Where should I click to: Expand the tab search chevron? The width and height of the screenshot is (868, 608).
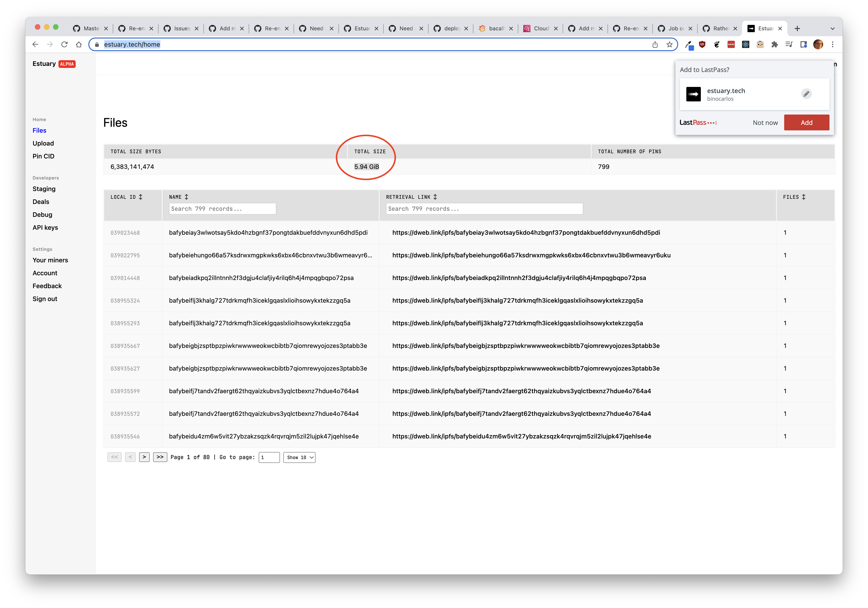tap(832, 28)
